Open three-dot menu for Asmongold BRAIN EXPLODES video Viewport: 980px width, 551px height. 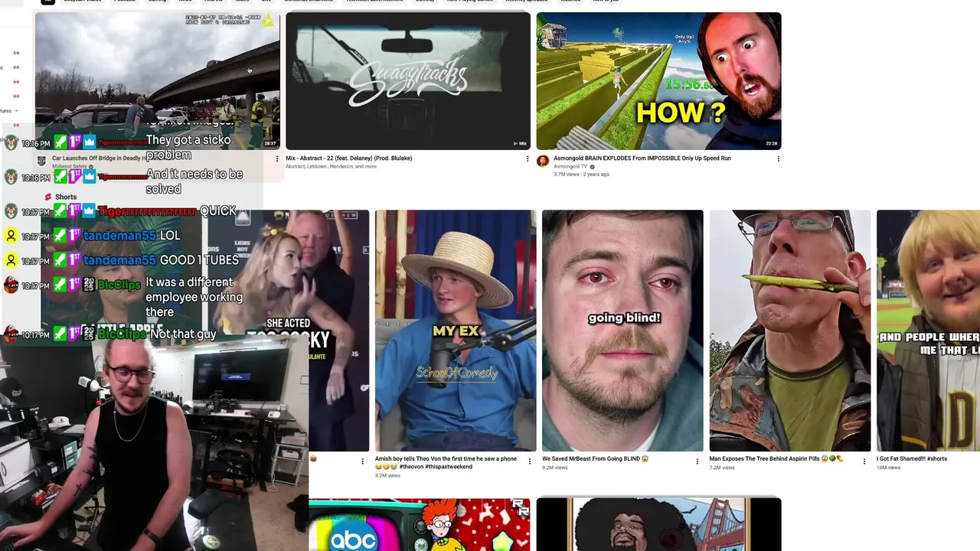pyautogui.click(x=778, y=158)
